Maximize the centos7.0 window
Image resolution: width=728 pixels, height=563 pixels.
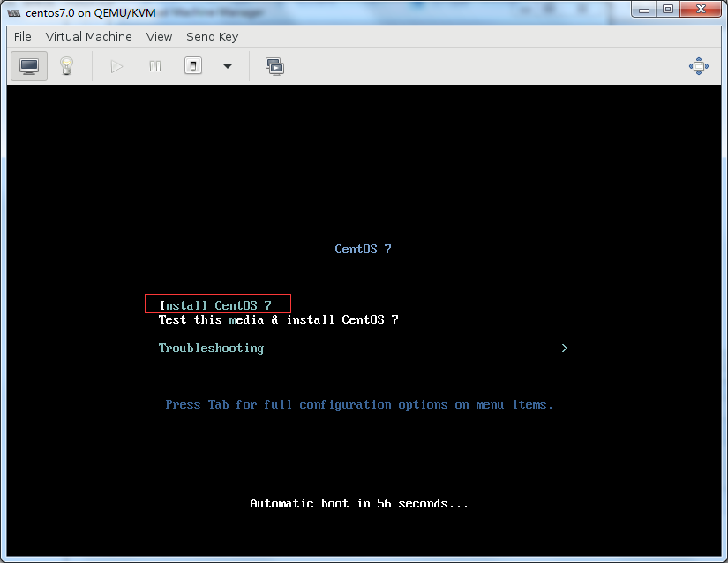click(668, 10)
